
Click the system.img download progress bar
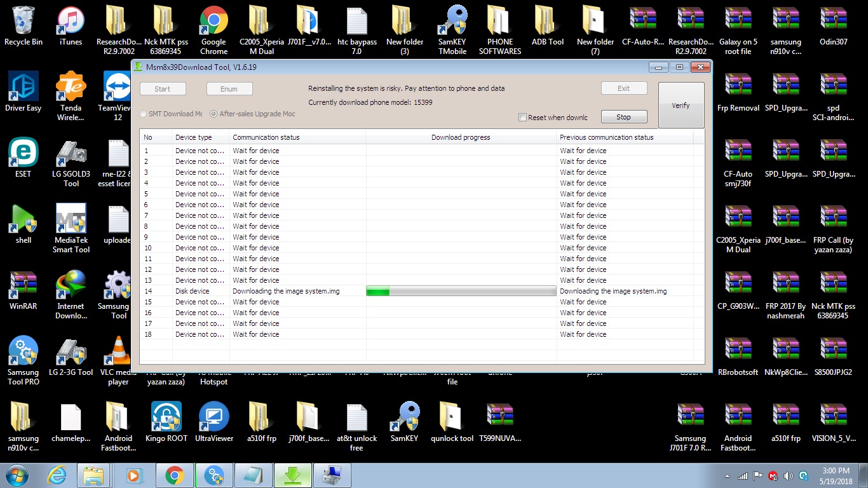(x=461, y=291)
